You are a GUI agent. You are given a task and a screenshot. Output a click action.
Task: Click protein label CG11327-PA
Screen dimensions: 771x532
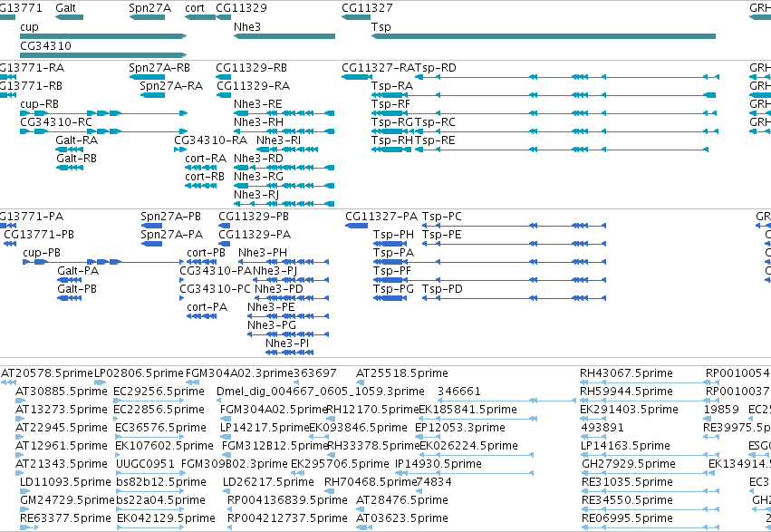[x=381, y=217]
